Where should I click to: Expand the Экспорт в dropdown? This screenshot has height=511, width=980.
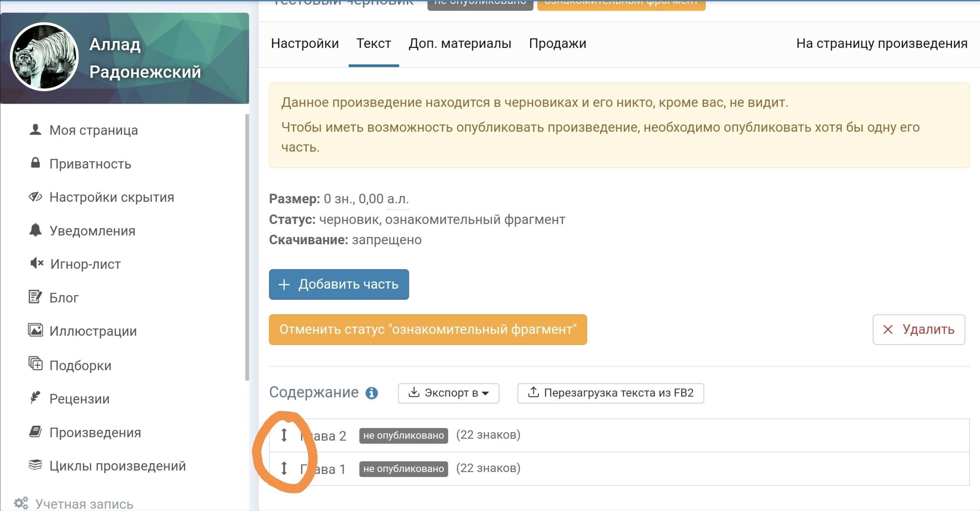coord(448,393)
